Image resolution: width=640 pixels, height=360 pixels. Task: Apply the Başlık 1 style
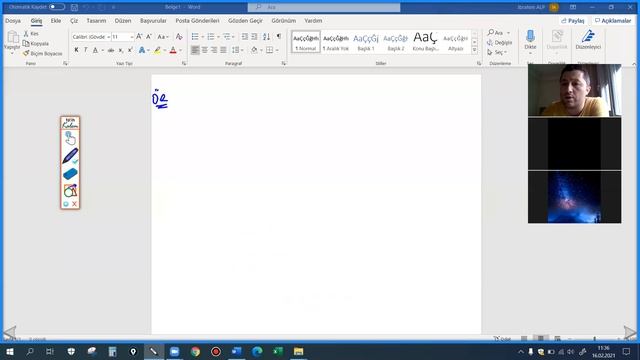point(366,42)
